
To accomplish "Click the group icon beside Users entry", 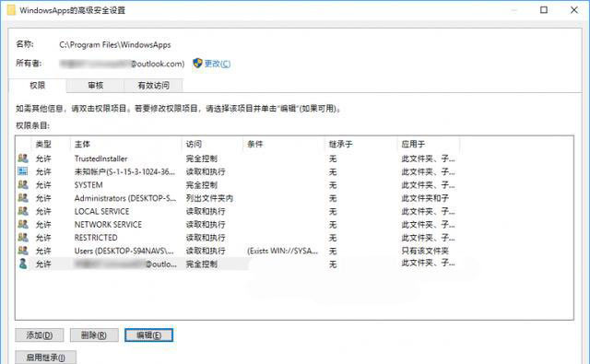I will (23, 251).
